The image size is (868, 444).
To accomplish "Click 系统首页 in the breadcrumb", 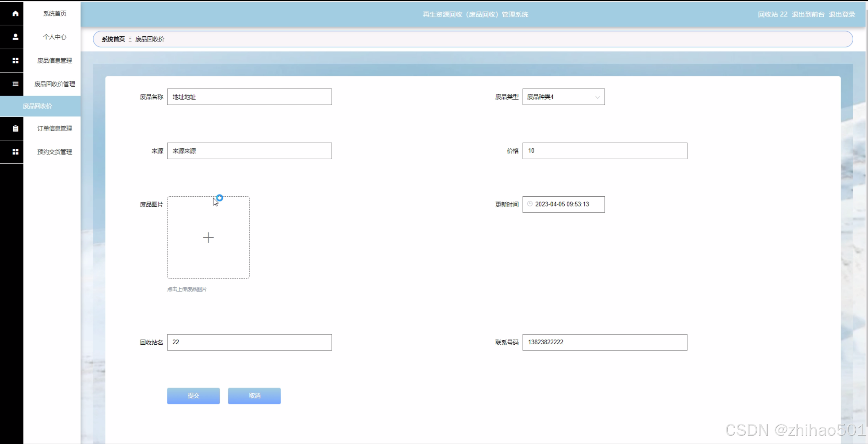I will [113, 39].
